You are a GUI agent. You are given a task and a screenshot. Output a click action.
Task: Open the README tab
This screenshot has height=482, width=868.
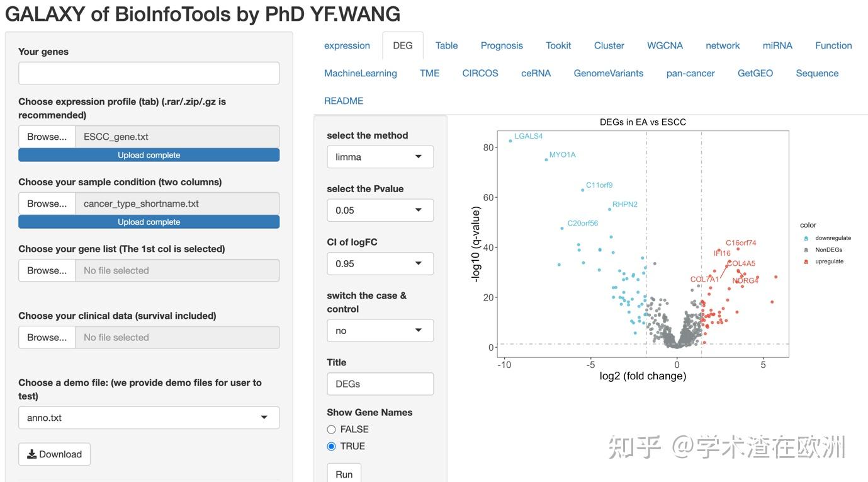344,101
